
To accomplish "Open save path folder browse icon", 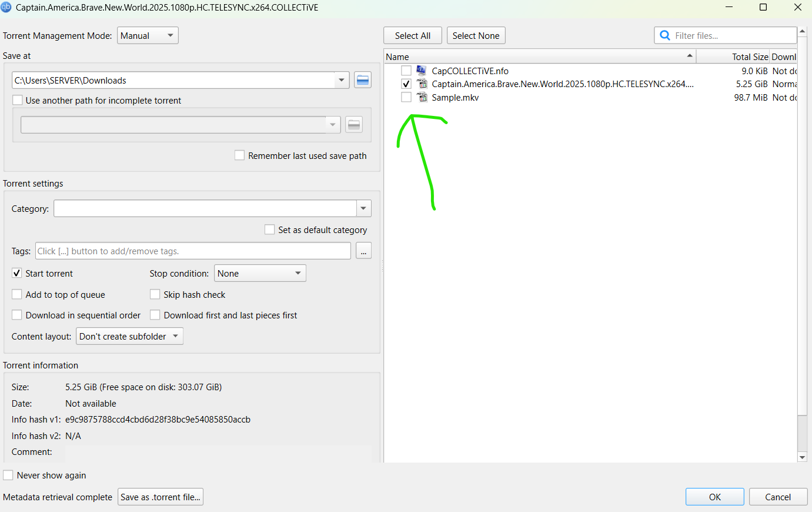I will coord(363,81).
